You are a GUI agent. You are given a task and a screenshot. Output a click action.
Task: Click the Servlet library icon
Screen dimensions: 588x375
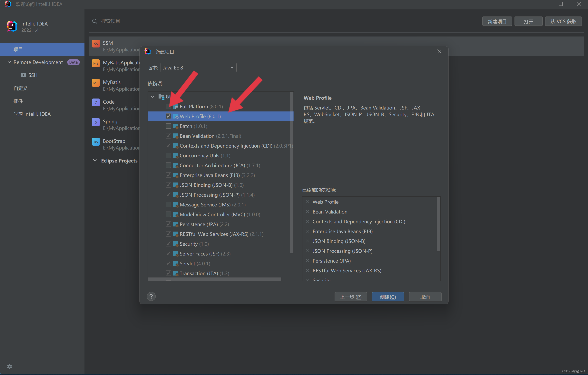[x=176, y=264]
